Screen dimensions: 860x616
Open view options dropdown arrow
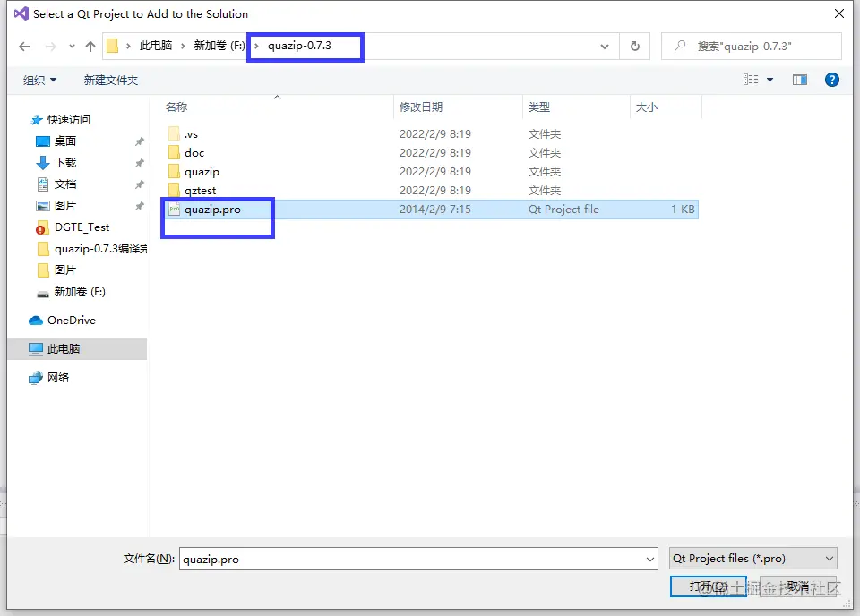pos(770,80)
